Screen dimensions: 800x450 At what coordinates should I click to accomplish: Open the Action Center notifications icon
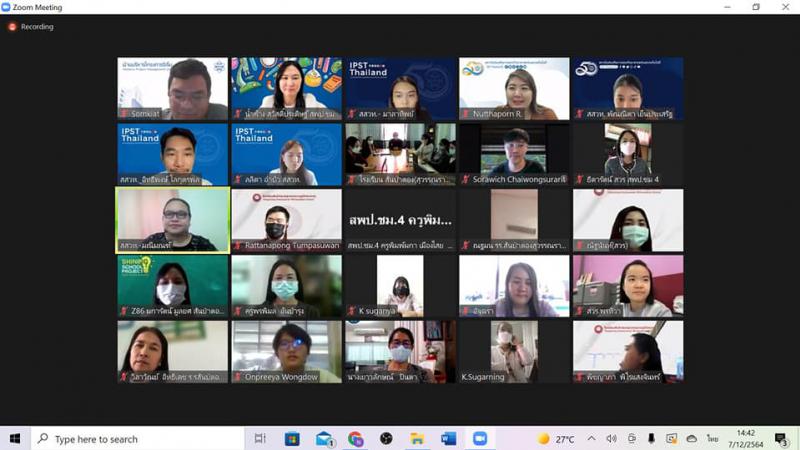781,439
